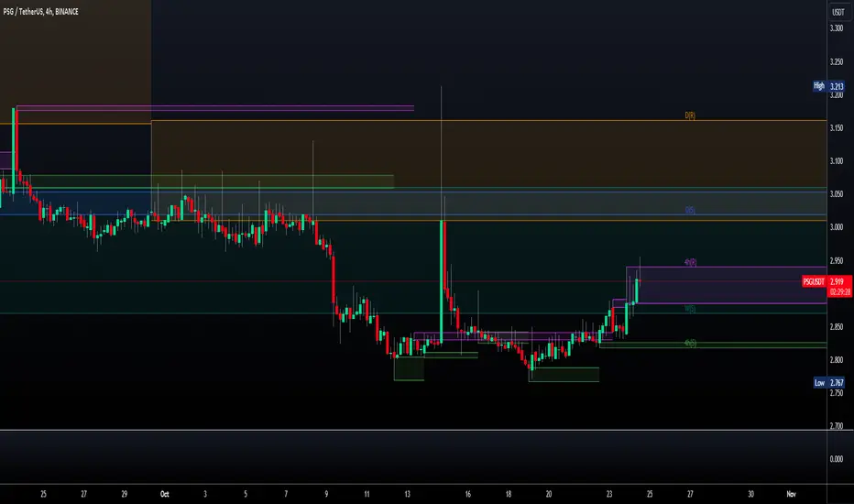Click the 3.250 price axis value
Image resolution: width=854 pixels, height=504 pixels.
click(x=837, y=61)
